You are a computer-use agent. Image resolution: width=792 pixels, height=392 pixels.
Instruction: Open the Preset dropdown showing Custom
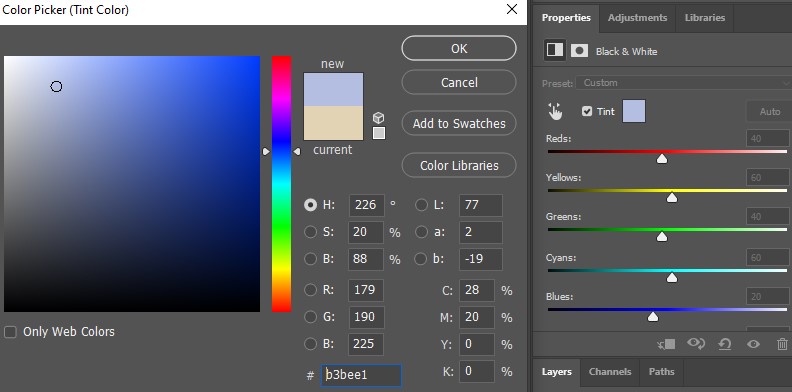pos(684,83)
